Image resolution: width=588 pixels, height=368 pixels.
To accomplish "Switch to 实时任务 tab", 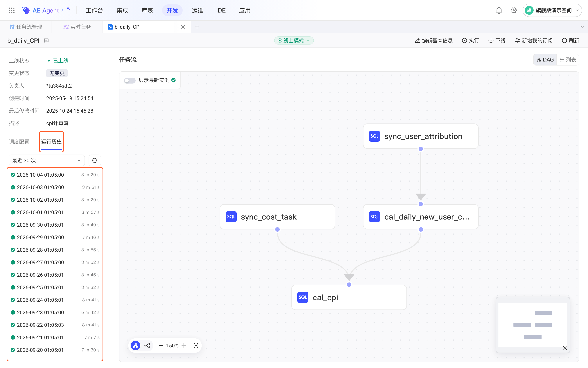I will click(x=77, y=27).
